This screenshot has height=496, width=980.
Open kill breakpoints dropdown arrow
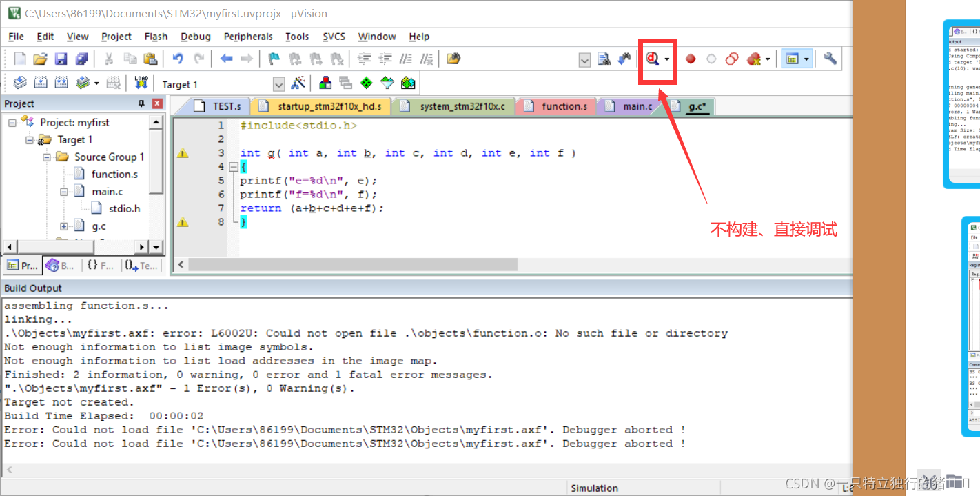click(768, 59)
